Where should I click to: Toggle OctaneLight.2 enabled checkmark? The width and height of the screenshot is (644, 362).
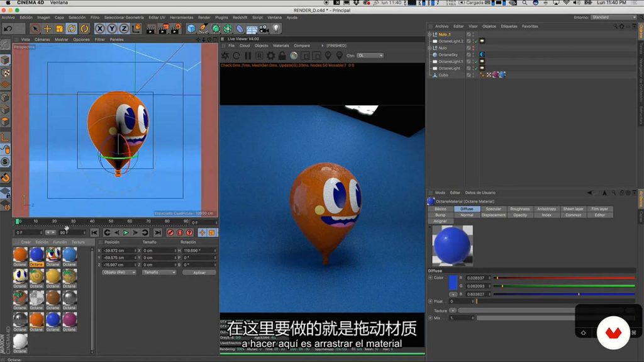(477, 41)
